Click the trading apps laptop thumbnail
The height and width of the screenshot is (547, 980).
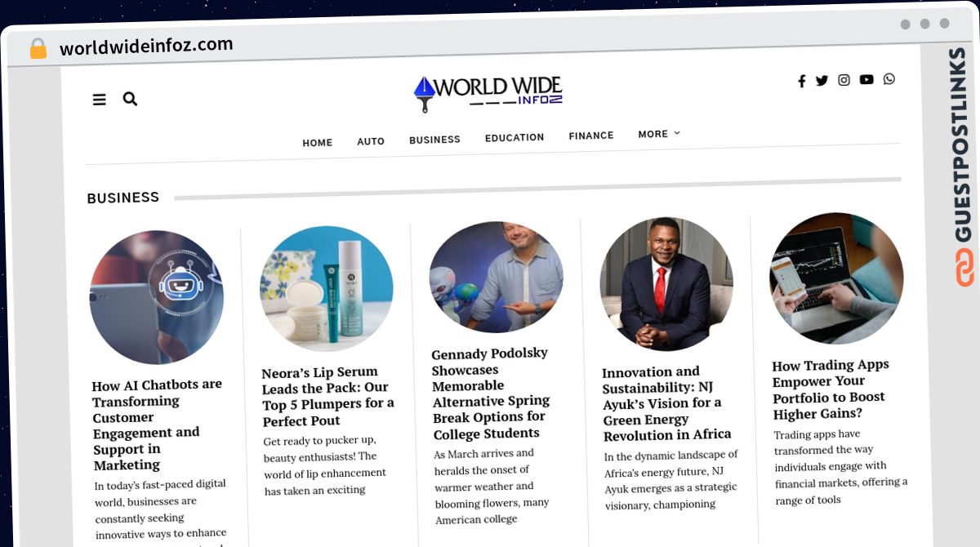coord(836,278)
